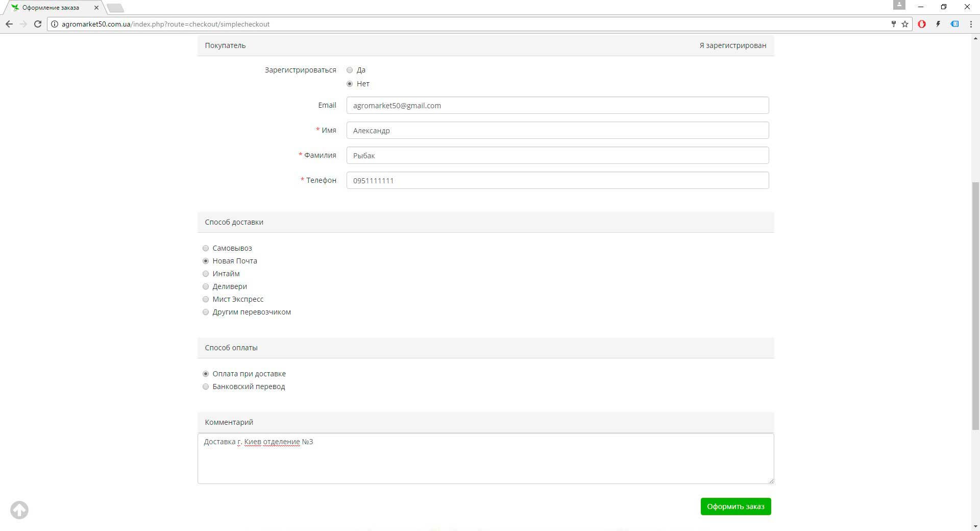This screenshot has width=980, height=531.
Task: Reload the checkout page
Action: click(37, 24)
